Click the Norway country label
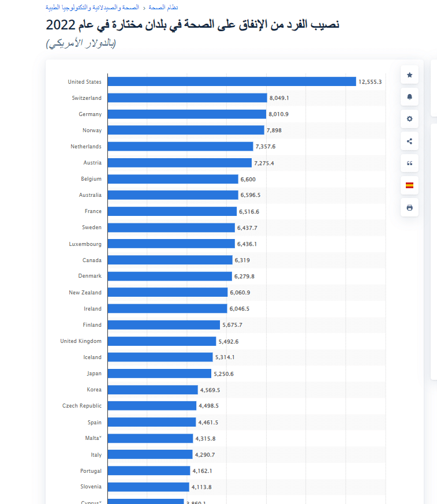The width and height of the screenshot is (437, 504). pos(91,130)
